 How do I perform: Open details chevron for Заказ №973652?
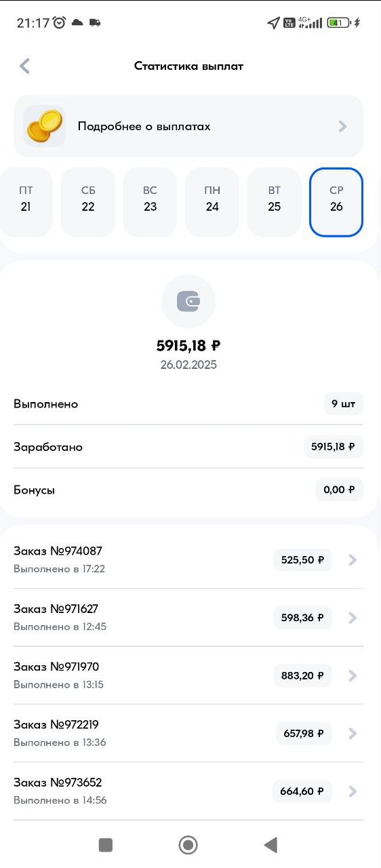click(353, 791)
